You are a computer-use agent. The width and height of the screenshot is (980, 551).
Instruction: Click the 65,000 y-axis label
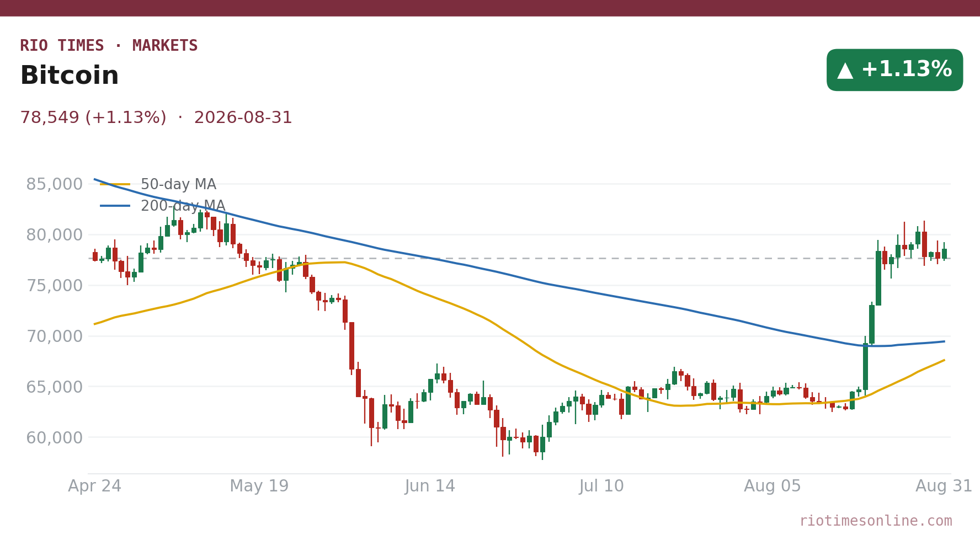coord(54,387)
